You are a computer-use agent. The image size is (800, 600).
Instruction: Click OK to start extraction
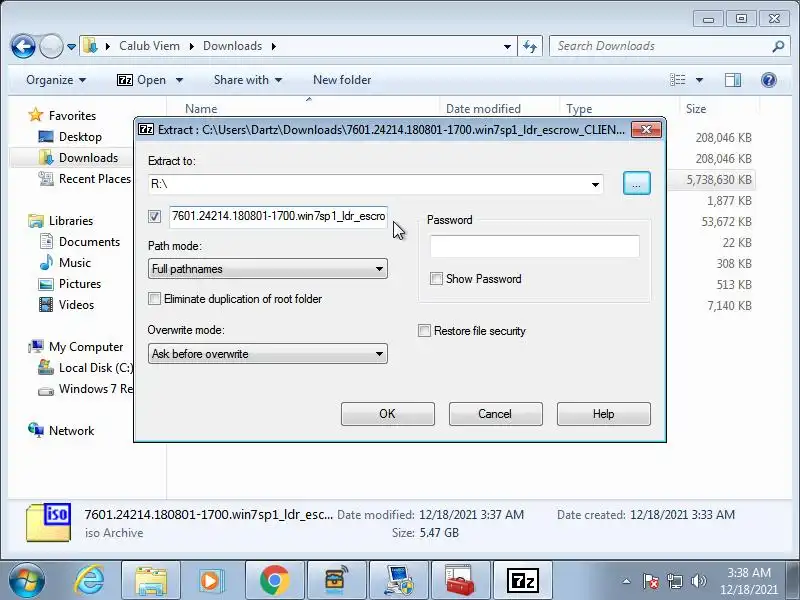click(x=388, y=414)
